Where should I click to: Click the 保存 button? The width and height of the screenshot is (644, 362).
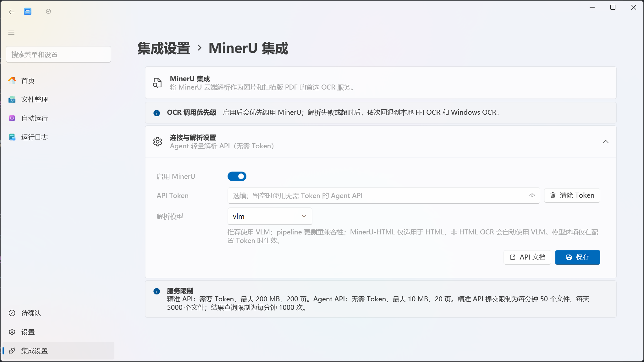577,257
